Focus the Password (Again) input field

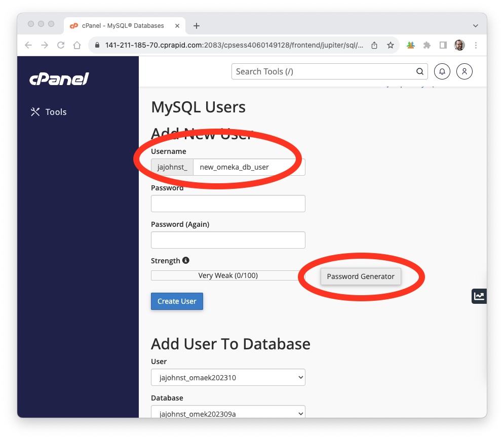228,240
